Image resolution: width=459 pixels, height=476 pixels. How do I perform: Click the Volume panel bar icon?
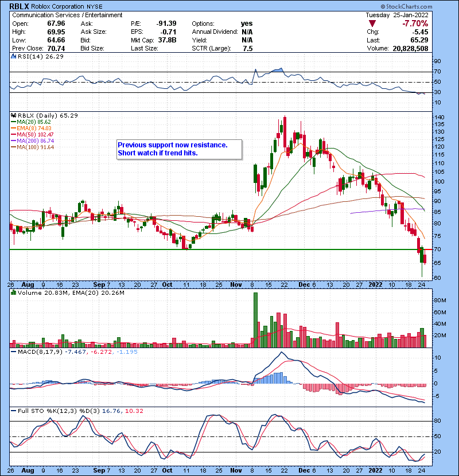[x=14, y=293]
